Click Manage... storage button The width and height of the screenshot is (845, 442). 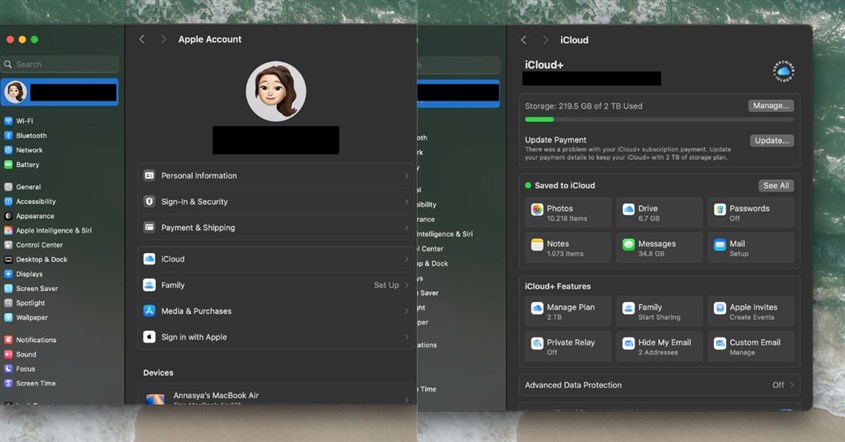pos(771,106)
